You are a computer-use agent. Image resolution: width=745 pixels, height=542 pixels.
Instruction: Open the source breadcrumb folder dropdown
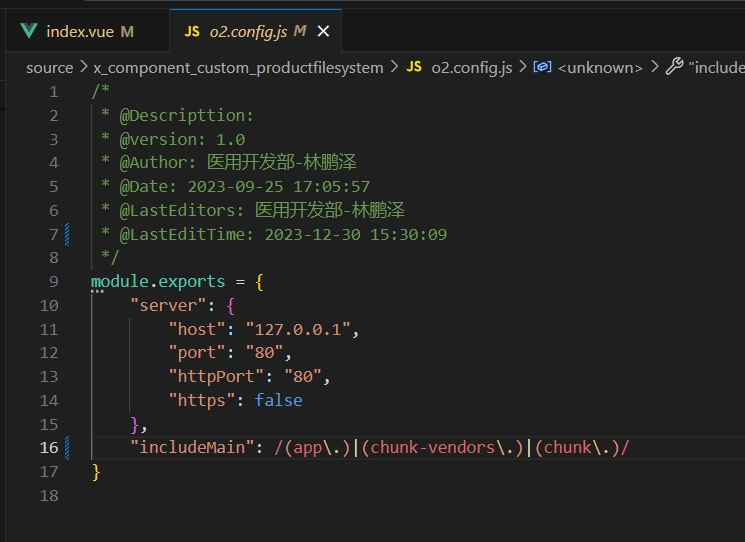tap(49, 67)
